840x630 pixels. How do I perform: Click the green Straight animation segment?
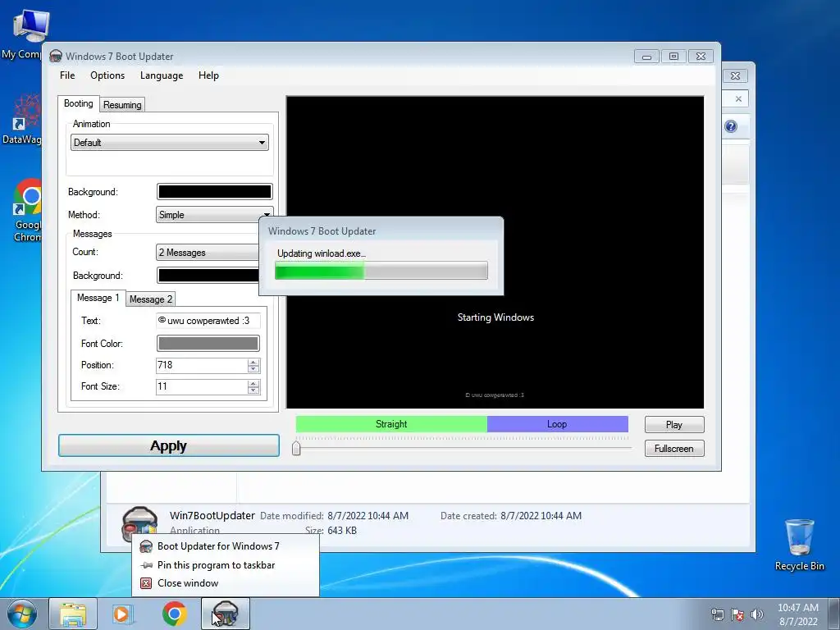click(x=391, y=424)
